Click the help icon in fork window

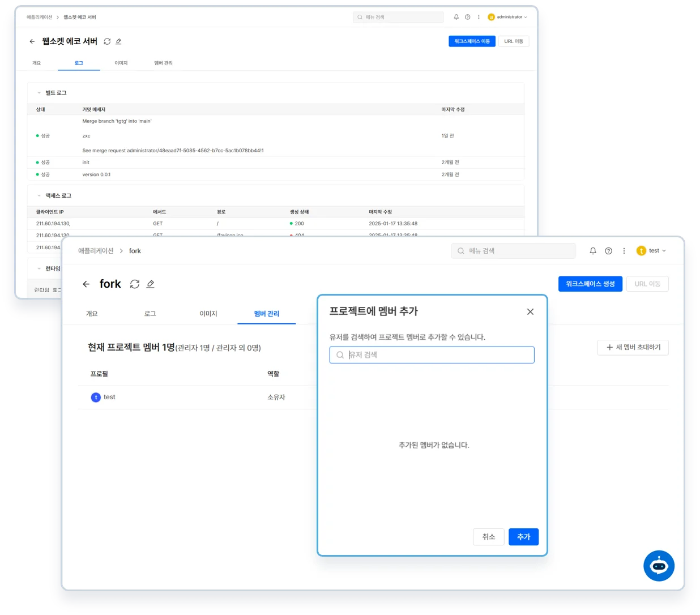[608, 251]
